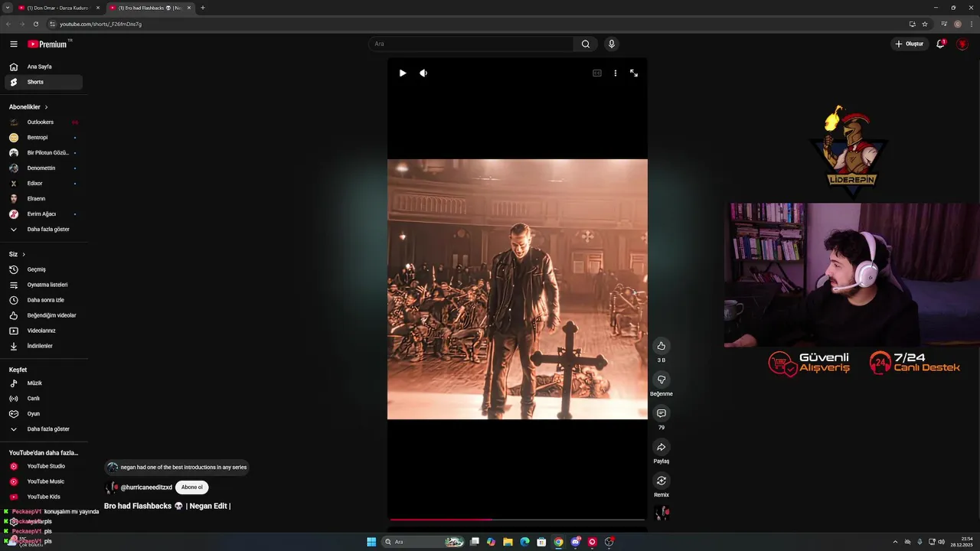Open Chrome media controls icon

tap(944, 24)
